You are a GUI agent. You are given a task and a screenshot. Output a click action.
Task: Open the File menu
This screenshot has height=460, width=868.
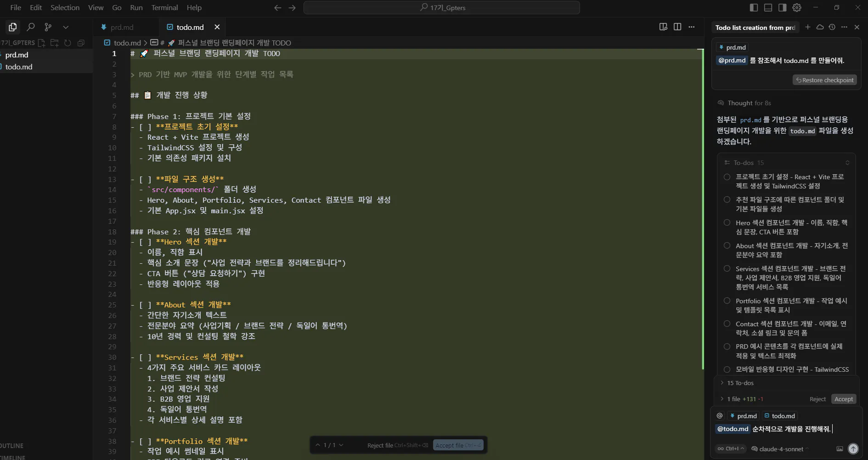(x=16, y=8)
